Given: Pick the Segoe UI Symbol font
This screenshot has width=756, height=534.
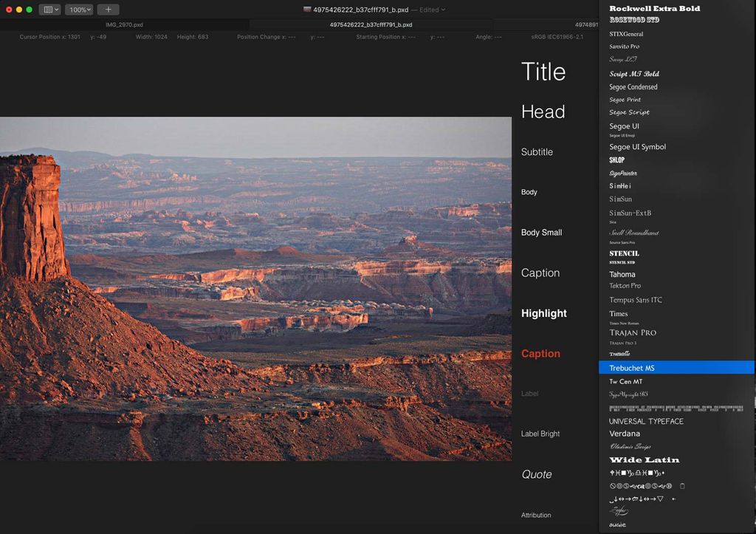Looking at the screenshot, I should click(x=636, y=146).
